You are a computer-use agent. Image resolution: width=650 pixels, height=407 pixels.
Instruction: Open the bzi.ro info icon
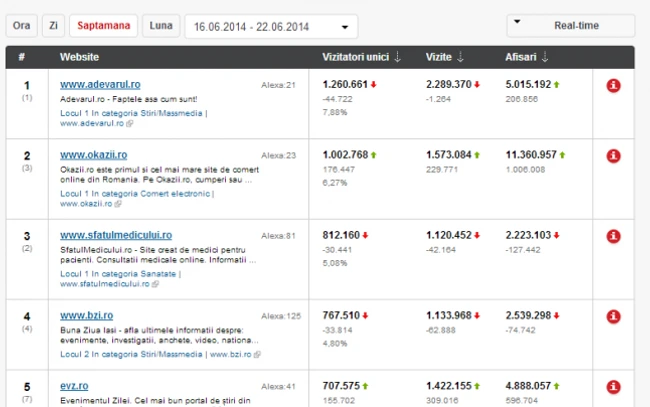(x=614, y=317)
